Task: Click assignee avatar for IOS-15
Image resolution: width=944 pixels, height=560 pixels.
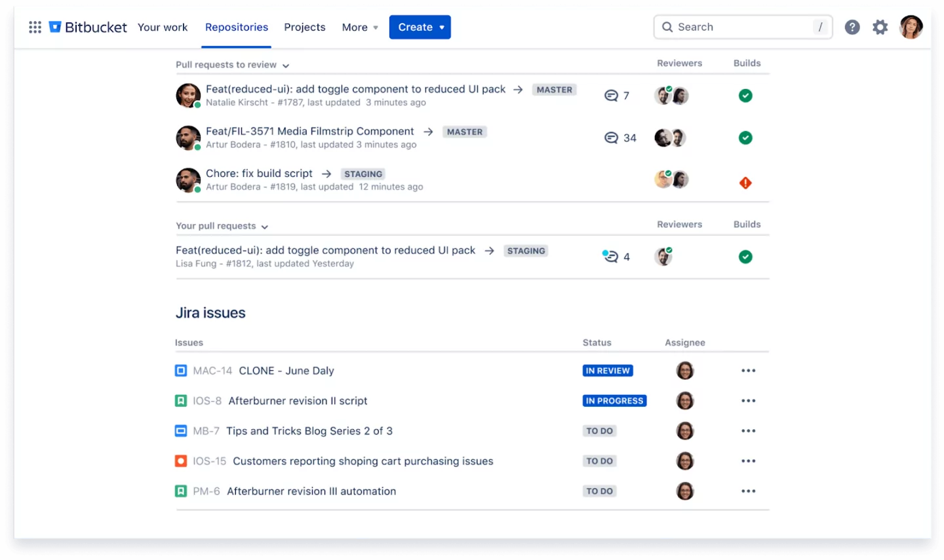Action: coord(685,461)
